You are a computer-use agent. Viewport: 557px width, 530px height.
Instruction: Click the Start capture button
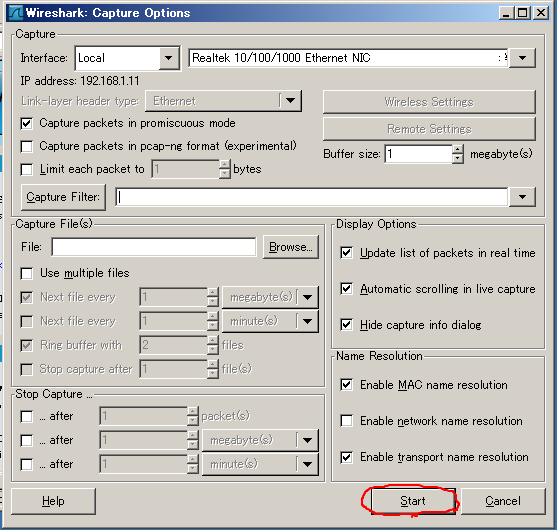point(413,501)
